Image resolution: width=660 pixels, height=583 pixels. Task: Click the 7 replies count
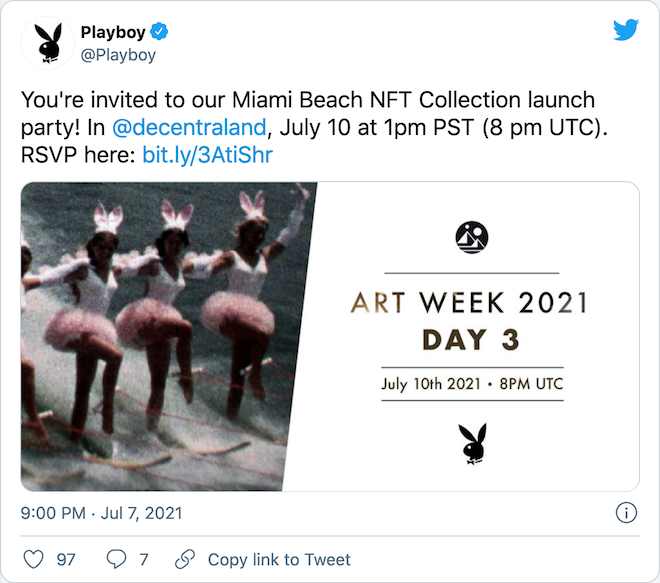(144, 560)
